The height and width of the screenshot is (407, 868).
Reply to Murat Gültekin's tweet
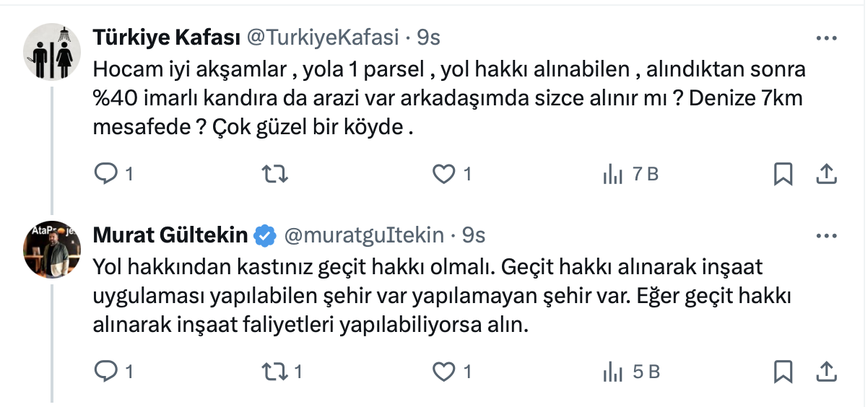pyautogui.click(x=107, y=372)
